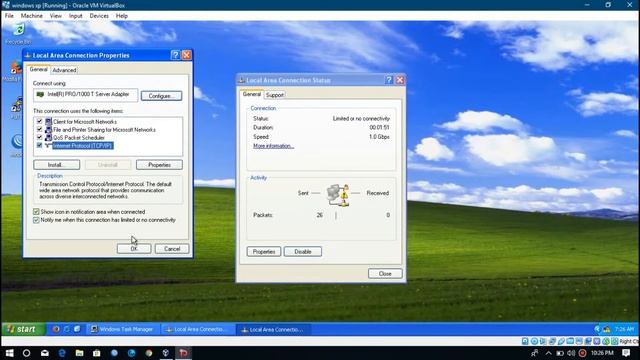Open the Recycle Bin desktop icon
This screenshot has height=360, width=640.
coord(18,33)
